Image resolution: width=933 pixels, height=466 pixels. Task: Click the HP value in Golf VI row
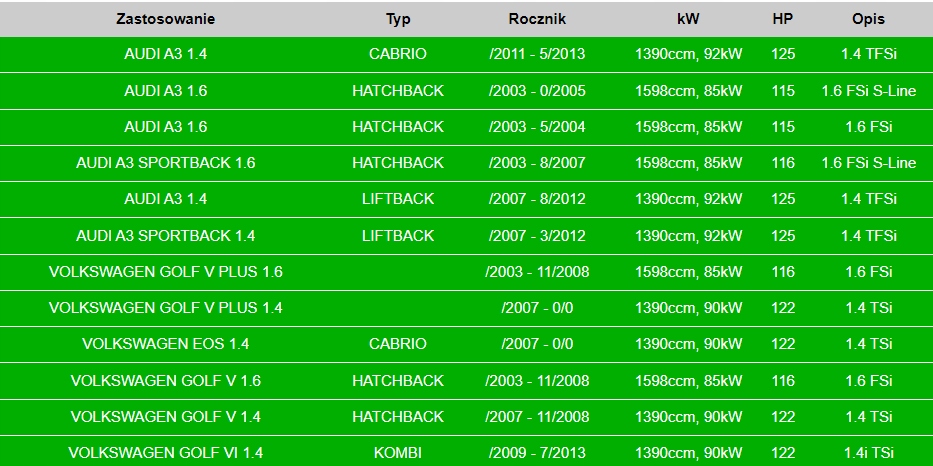782,453
